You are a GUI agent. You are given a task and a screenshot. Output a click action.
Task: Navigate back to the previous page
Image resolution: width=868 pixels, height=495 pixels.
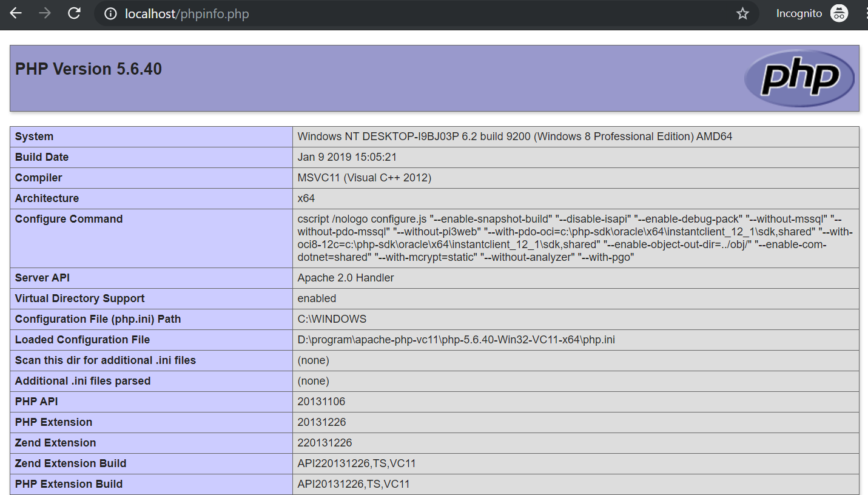(x=15, y=13)
